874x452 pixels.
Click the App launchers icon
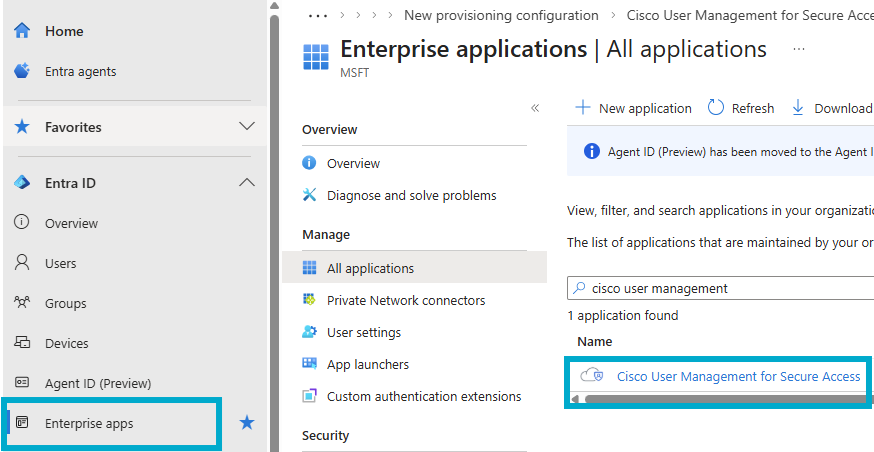(309, 363)
